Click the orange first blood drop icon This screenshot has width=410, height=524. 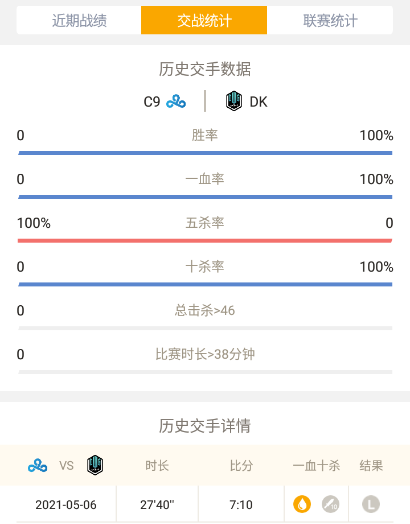302,504
